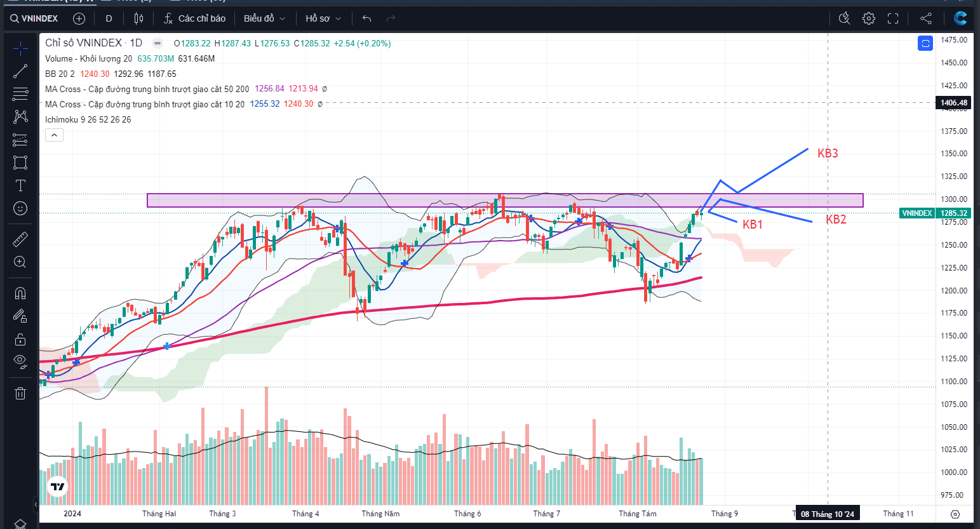
Task: Open the candlestick chart type selector
Action: (x=138, y=18)
